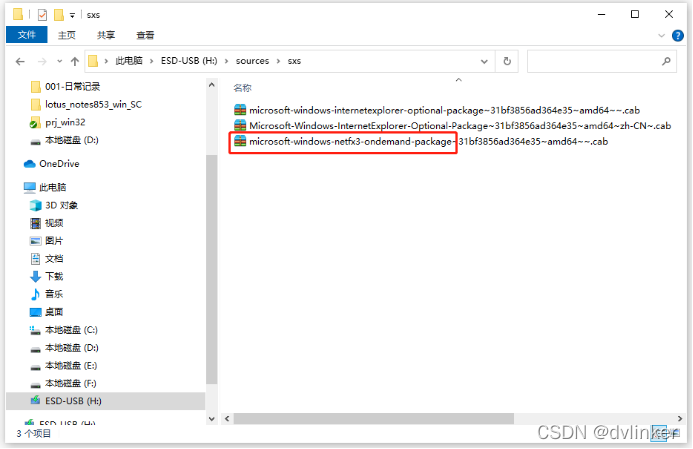Click the 3D 对象 cube icon
Viewport: 693px width, 449px height.
coord(35,205)
